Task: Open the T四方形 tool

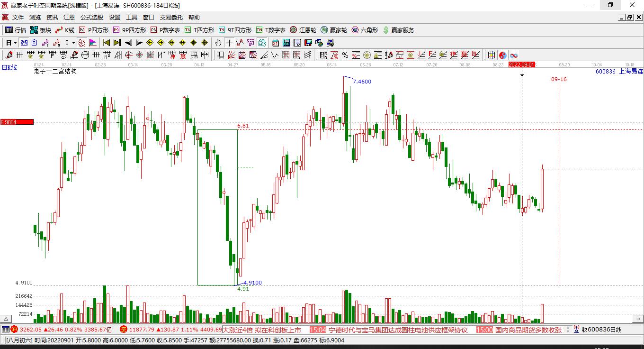Action: point(199,30)
